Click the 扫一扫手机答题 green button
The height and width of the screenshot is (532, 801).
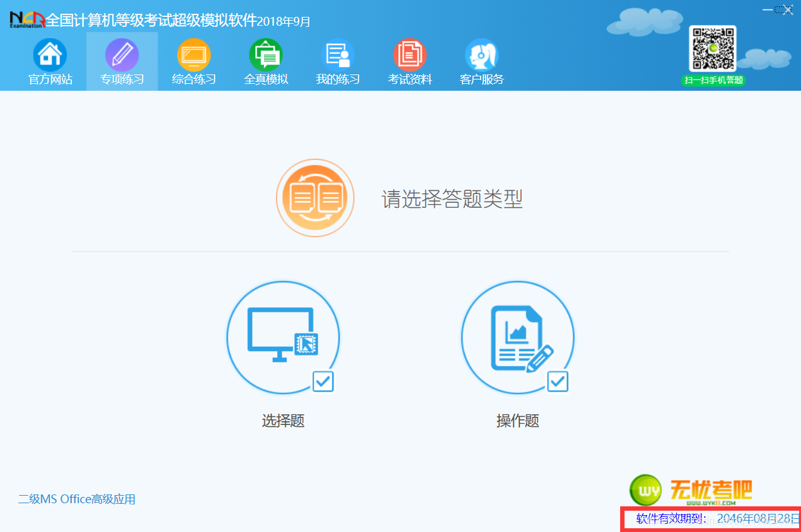(713, 80)
